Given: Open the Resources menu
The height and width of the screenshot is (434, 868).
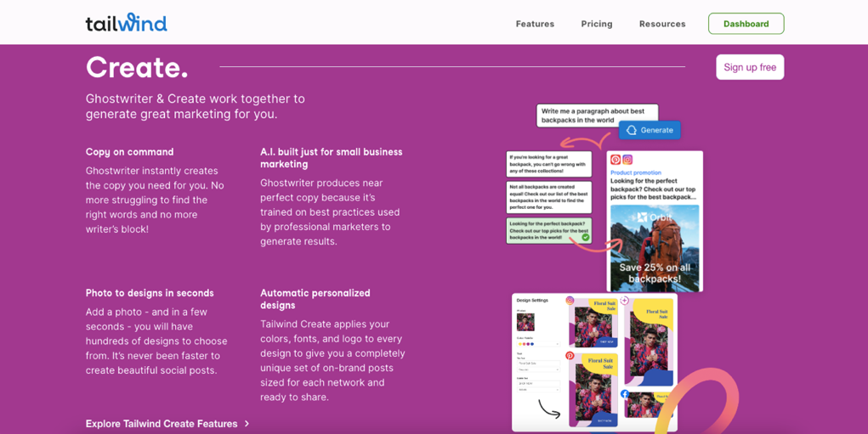Looking at the screenshot, I should (662, 24).
